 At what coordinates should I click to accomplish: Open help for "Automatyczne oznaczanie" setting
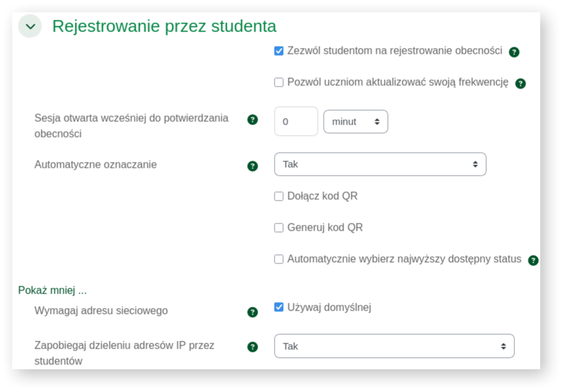(x=253, y=164)
